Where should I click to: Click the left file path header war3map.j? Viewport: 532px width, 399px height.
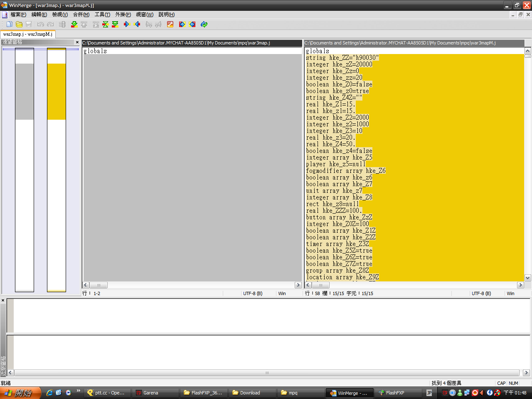pyautogui.click(x=192, y=43)
